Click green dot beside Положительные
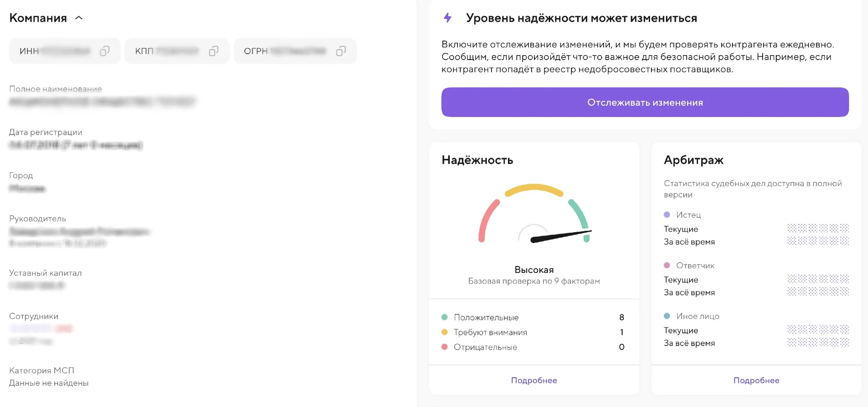Viewport: 868px width, 407px height. (x=444, y=318)
